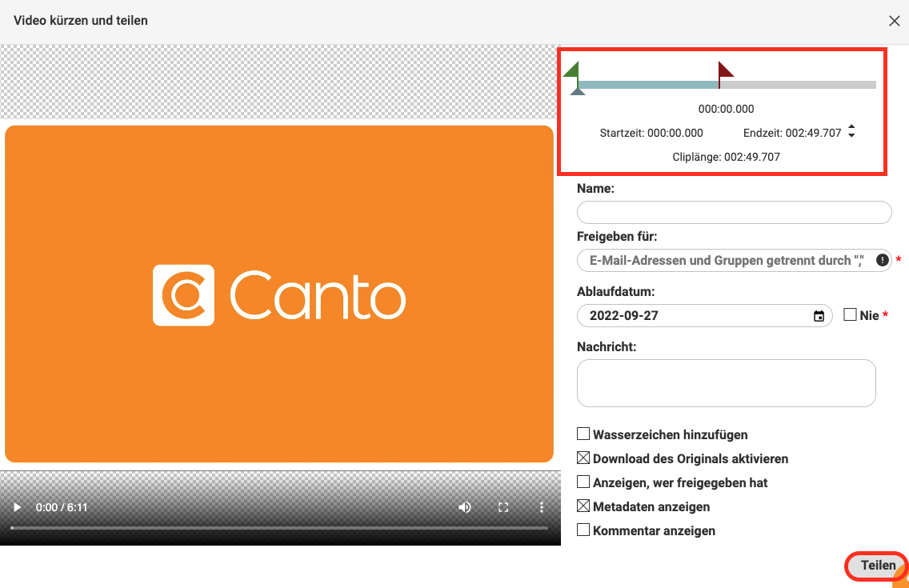Play the video
Image resolution: width=909 pixels, height=588 pixels.
click(x=16, y=507)
